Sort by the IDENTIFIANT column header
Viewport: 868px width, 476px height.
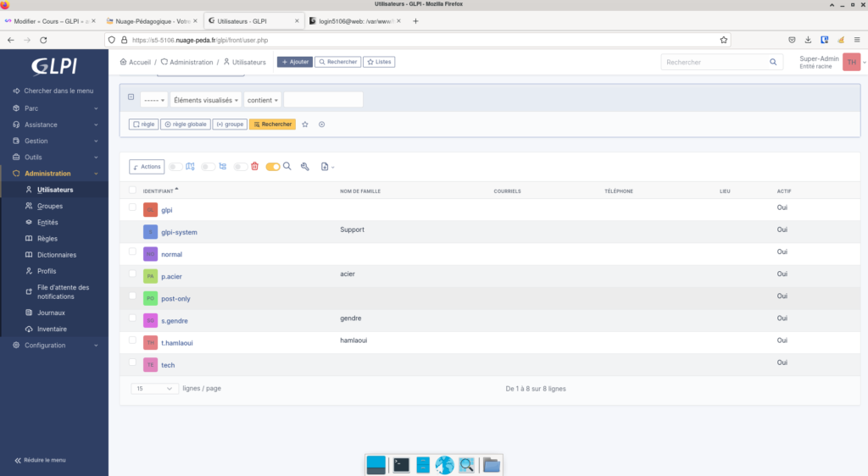click(159, 191)
